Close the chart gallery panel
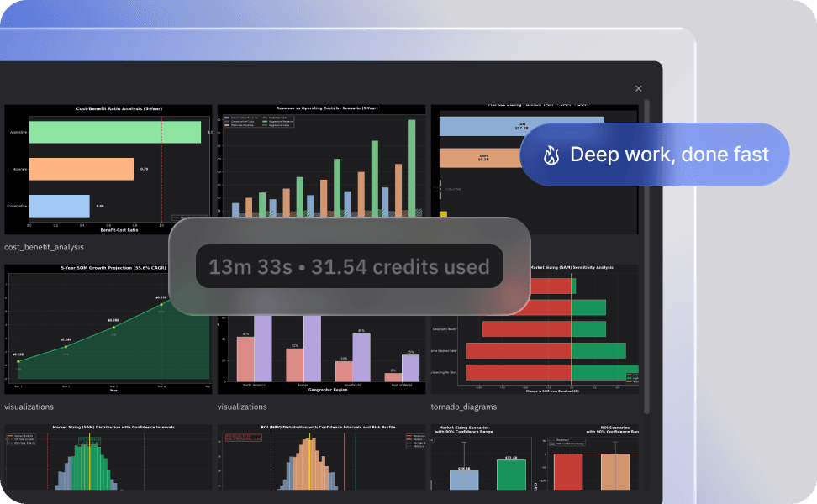817x504 pixels. [638, 88]
